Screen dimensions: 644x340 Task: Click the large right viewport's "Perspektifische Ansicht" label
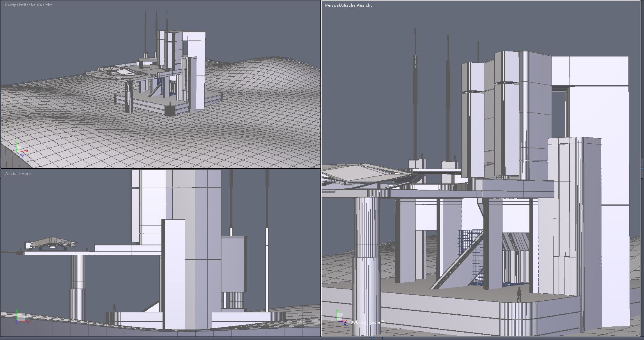click(x=349, y=5)
